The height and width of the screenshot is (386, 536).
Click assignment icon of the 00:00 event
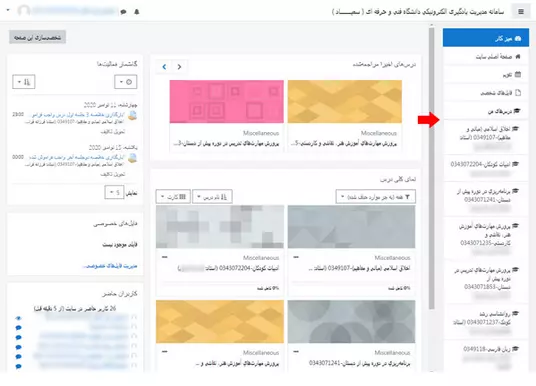click(132, 158)
